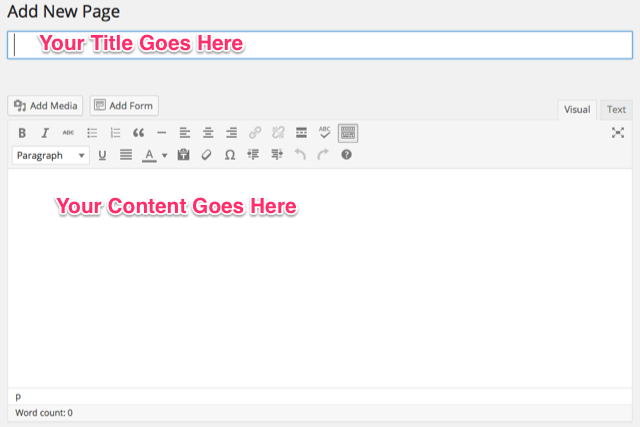640x427 pixels.
Task: Remove link with unlink icon
Action: [x=278, y=133]
